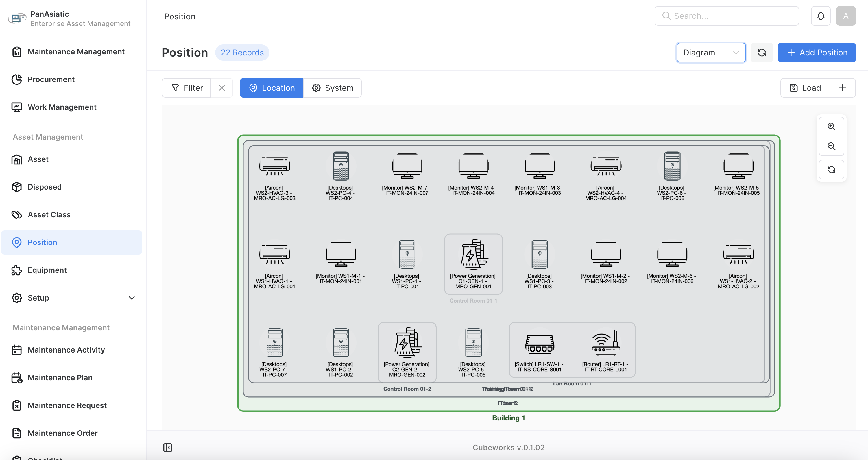The height and width of the screenshot is (460, 868).
Task: Collapse sidebar using the bottom panel icon
Action: (167, 448)
